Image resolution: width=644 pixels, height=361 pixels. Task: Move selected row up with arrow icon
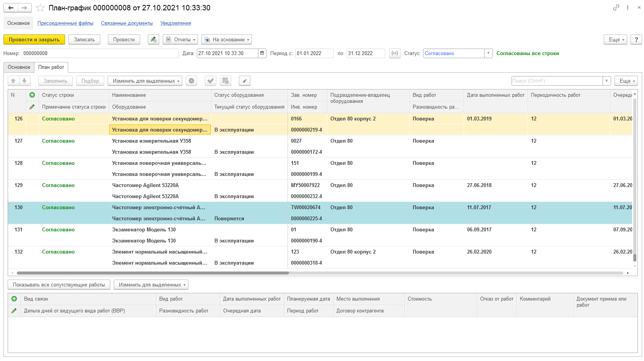13,81
